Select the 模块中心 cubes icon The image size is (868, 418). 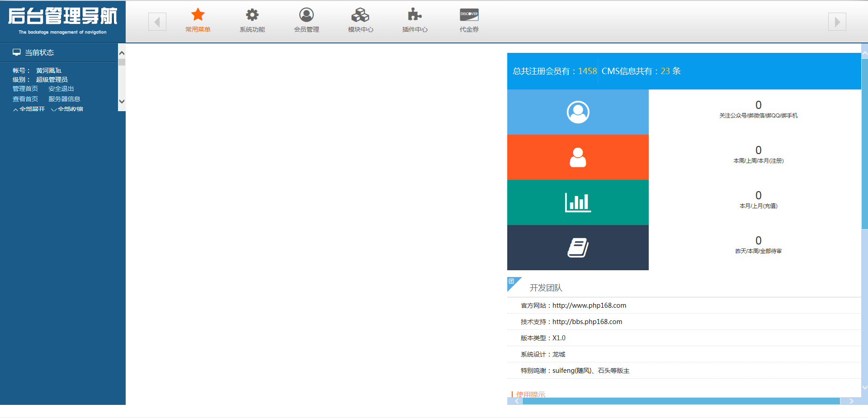[360, 15]
